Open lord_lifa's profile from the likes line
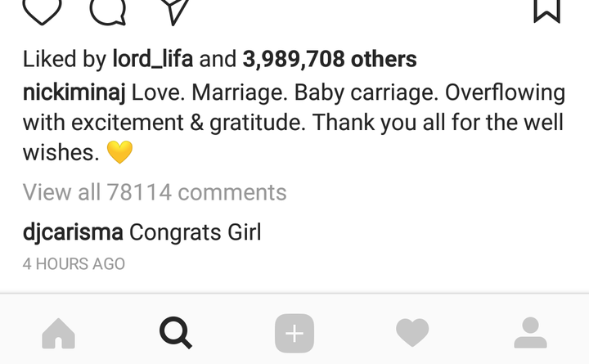This screenshot has width=589, height=364. [x=153, y=60]
